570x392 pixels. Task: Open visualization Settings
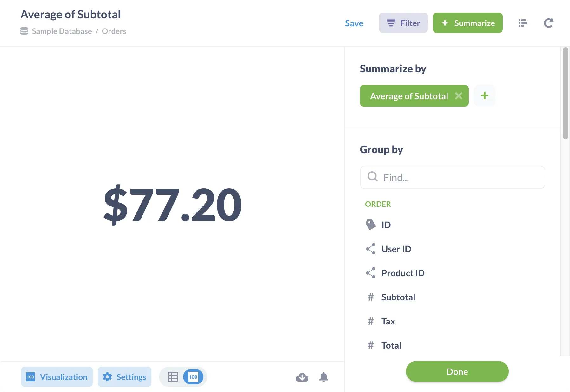tap(124, 377)
